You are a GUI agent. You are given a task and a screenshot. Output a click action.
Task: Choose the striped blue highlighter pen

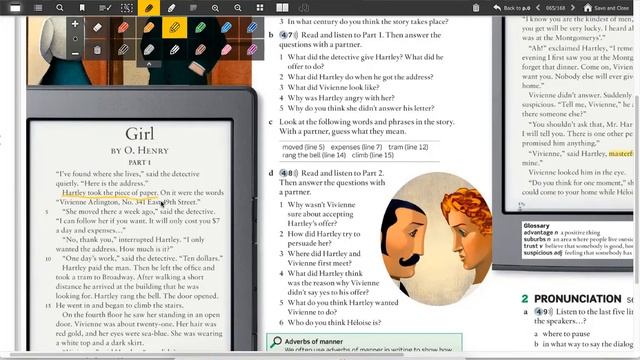click(252, 27)
